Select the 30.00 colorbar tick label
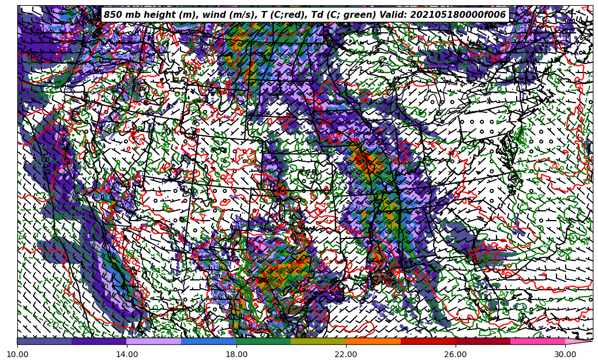 pyautogui.click(x=565, y=354)
